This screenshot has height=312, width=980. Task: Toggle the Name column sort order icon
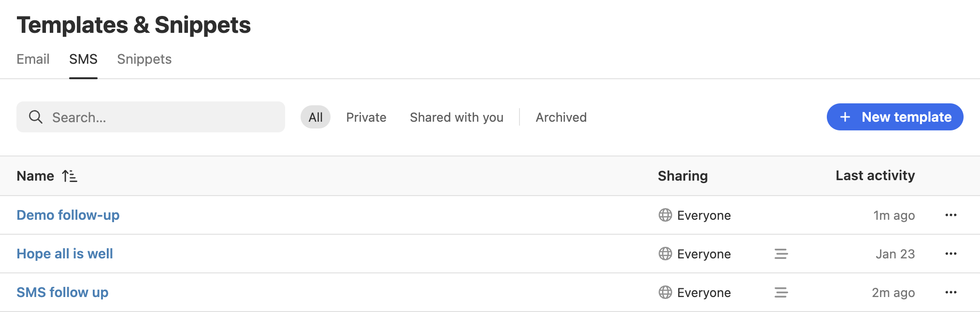[70, 176]
